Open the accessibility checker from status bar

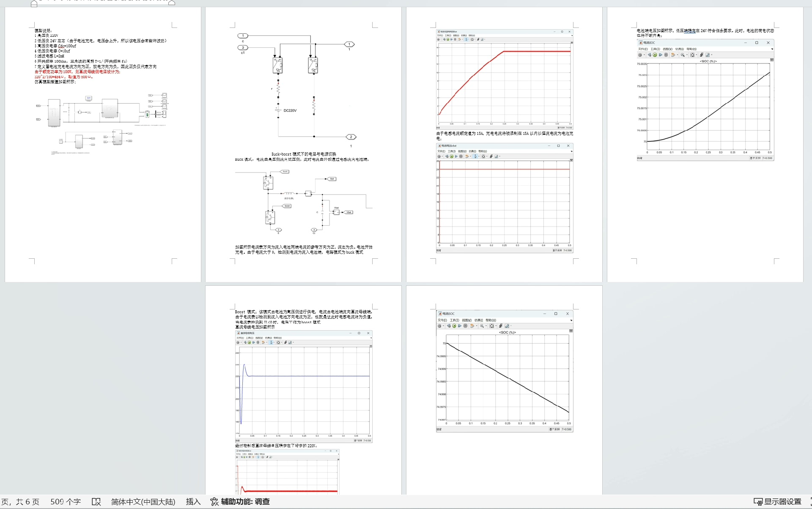point(240,502)
